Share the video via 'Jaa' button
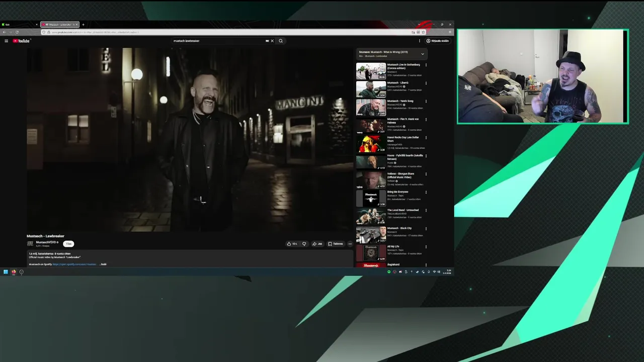Image resolution: width=644 pixels, height=362 pixels. 317,244
